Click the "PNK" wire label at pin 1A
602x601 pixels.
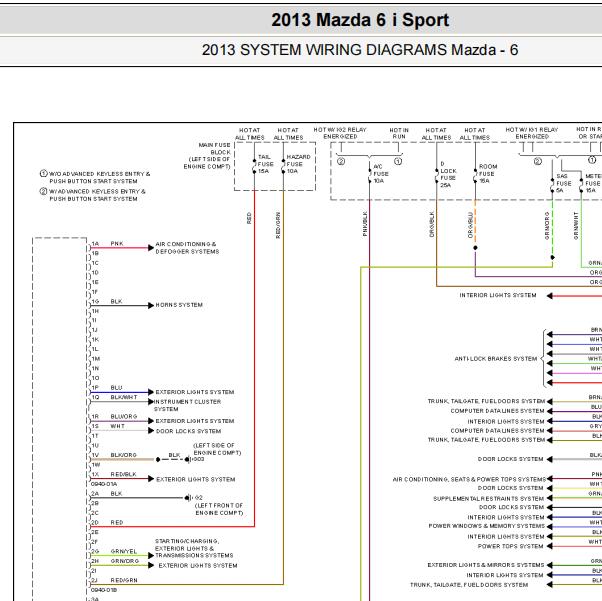pyautogui.click(x=117, y=243)
